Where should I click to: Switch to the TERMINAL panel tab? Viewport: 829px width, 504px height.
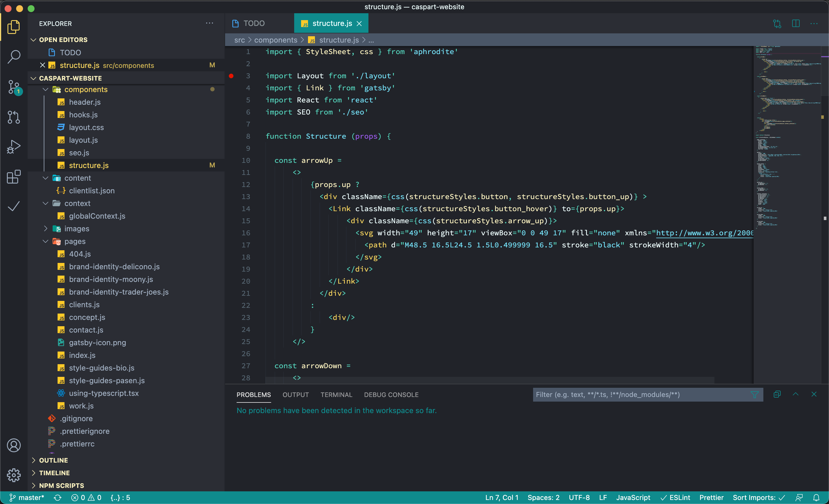point(336,395)
